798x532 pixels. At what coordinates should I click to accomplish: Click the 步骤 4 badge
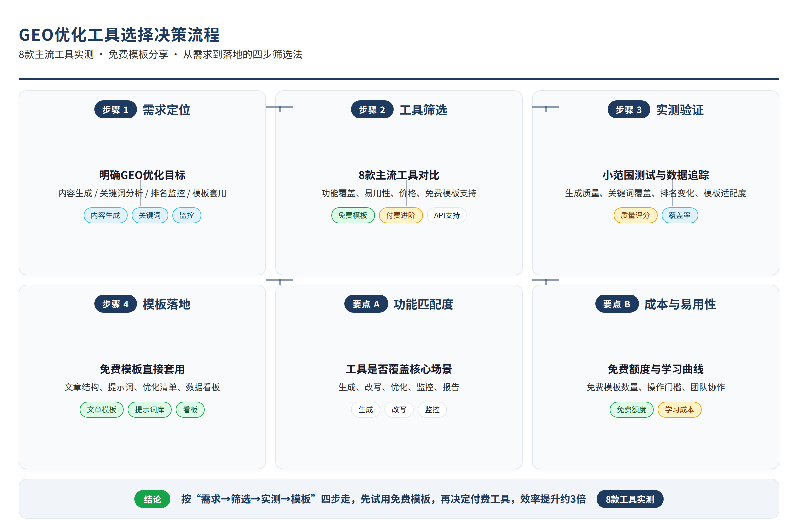tap(115, 304)
